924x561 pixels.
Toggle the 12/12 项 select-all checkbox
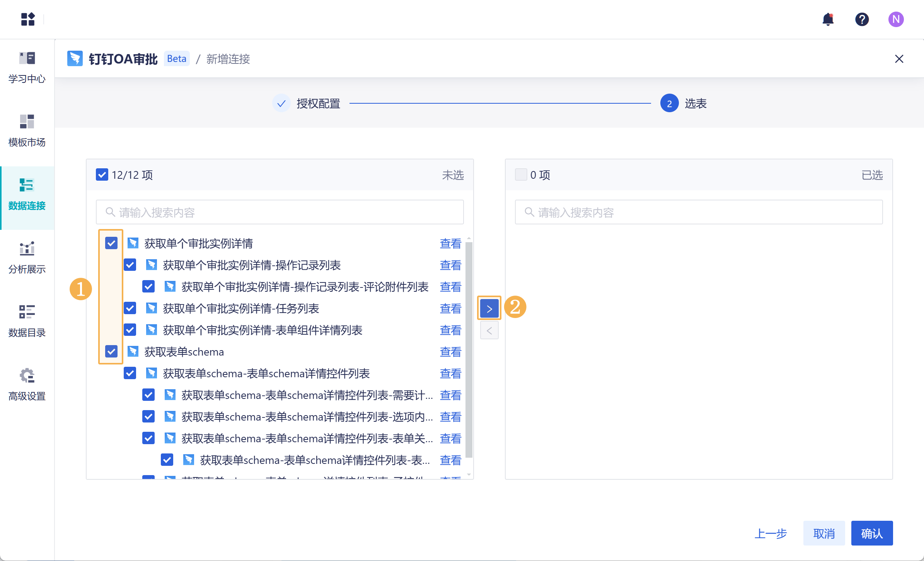[x=102, y=175]
